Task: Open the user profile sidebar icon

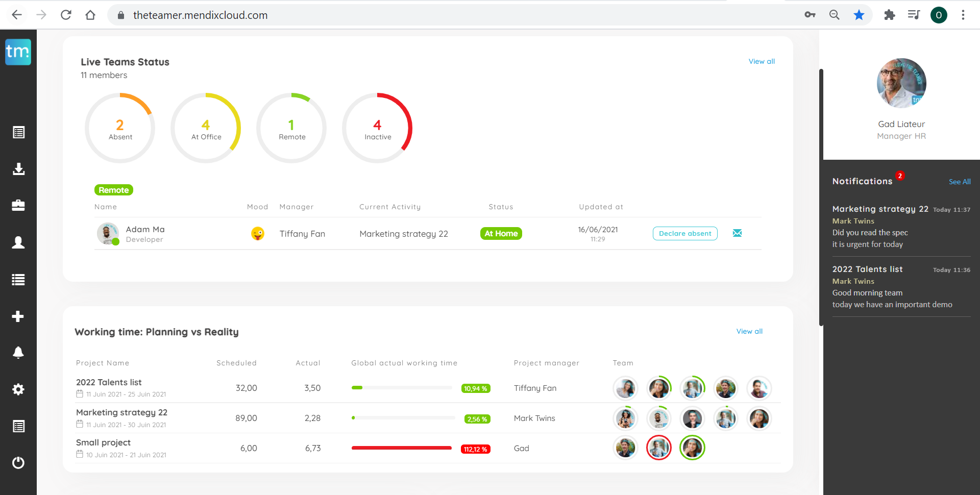Action: click(x=18, y=242)
